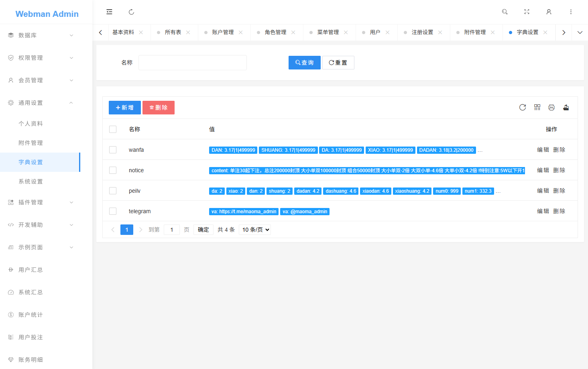Screen dimensions: 588x369
Task: Focus the 名称 search input field
Action: pos(193,63)
